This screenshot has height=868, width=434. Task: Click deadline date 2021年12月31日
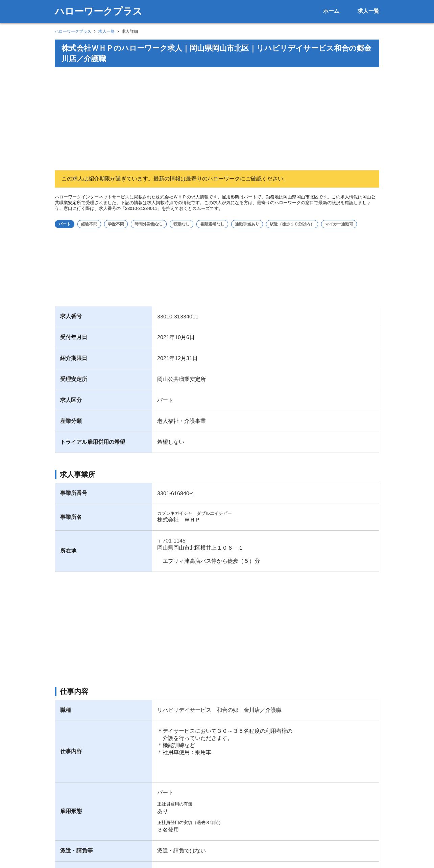[x=177, y=358]
